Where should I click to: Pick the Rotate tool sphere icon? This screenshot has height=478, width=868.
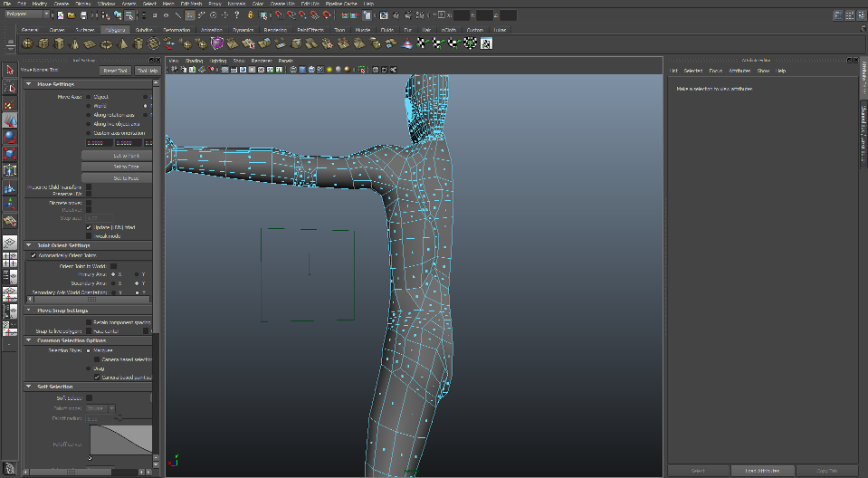[x=10, y=137]
